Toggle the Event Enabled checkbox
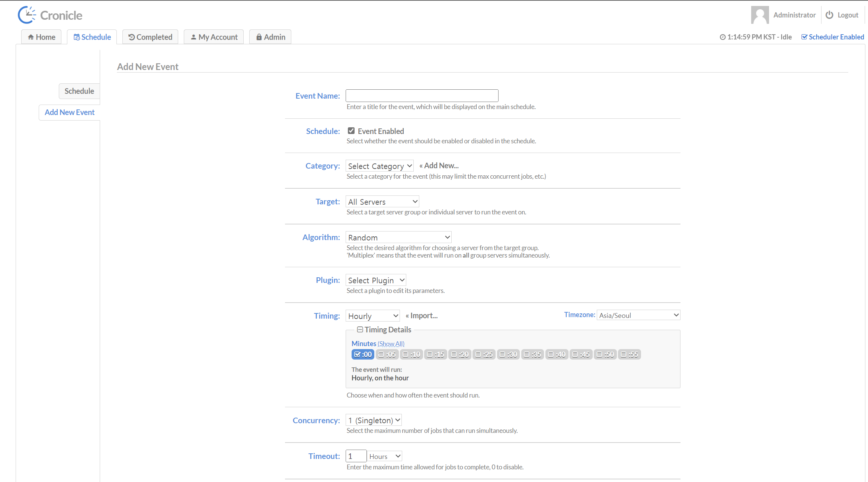 (351, 131)
